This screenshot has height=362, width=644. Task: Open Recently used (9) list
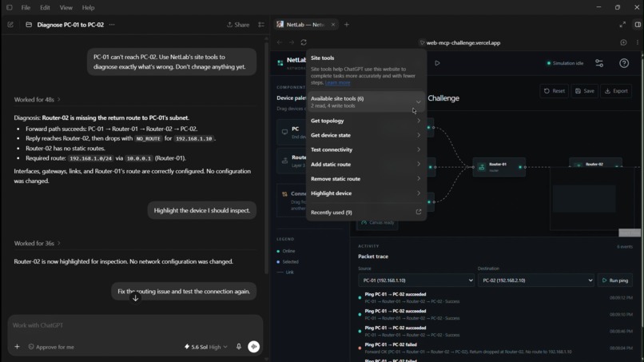click(365, 213)
